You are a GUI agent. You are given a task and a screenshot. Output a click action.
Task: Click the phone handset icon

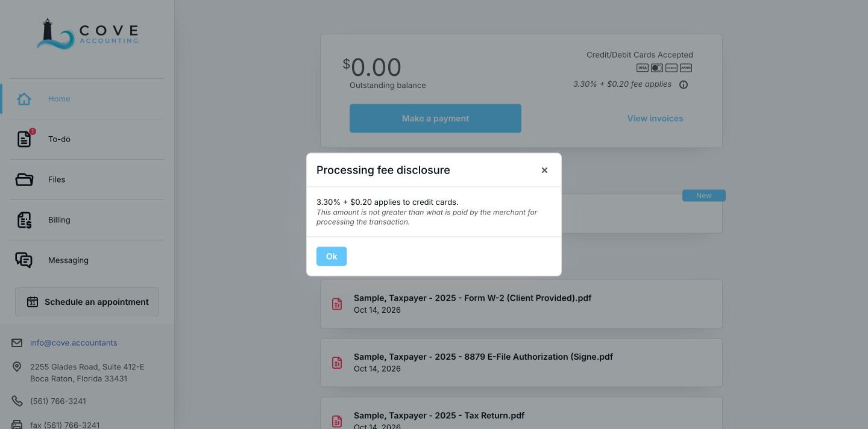(17, 401)
